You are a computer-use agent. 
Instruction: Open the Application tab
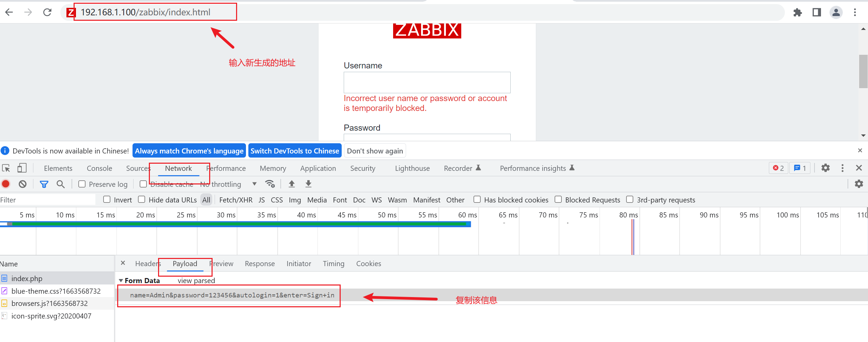[x=318, y=168]
